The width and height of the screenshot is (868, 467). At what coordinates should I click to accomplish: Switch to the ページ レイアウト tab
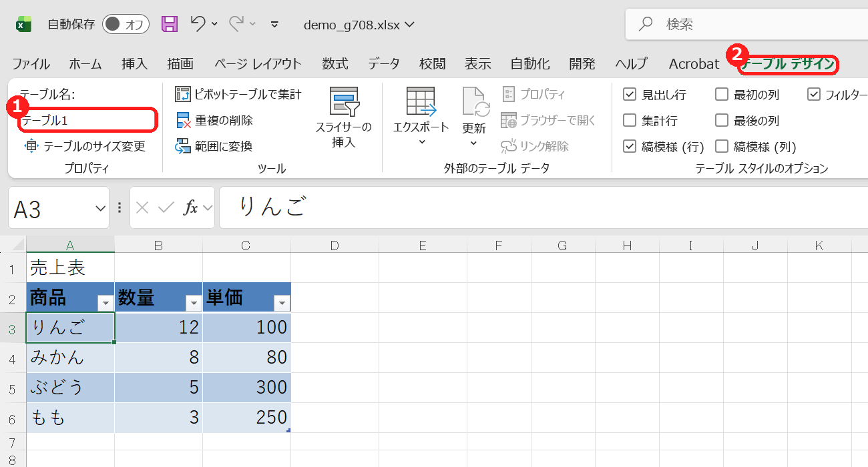[x=258, y=64]
